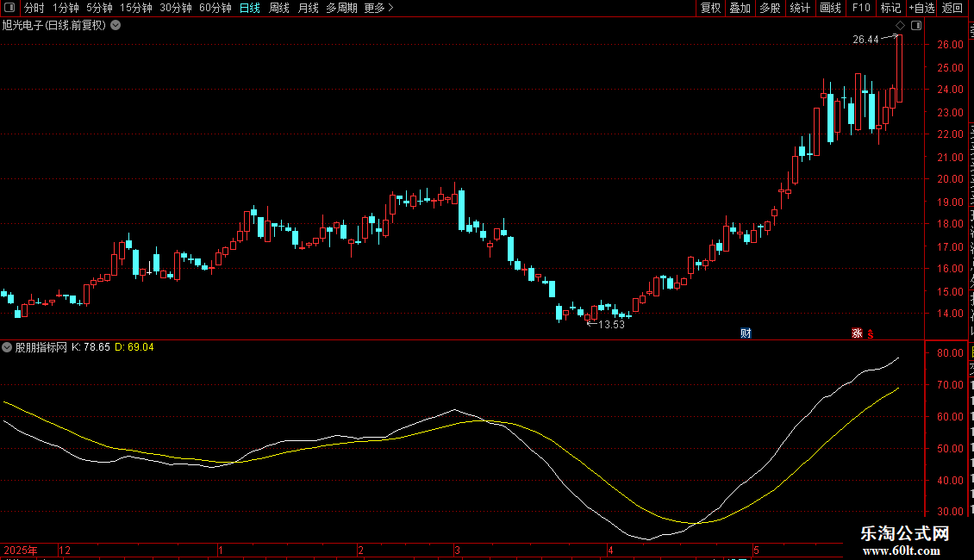Click the D: 69.04 indicator value
The width and height of the screenshot is (974, 560).
coord(134,347)
